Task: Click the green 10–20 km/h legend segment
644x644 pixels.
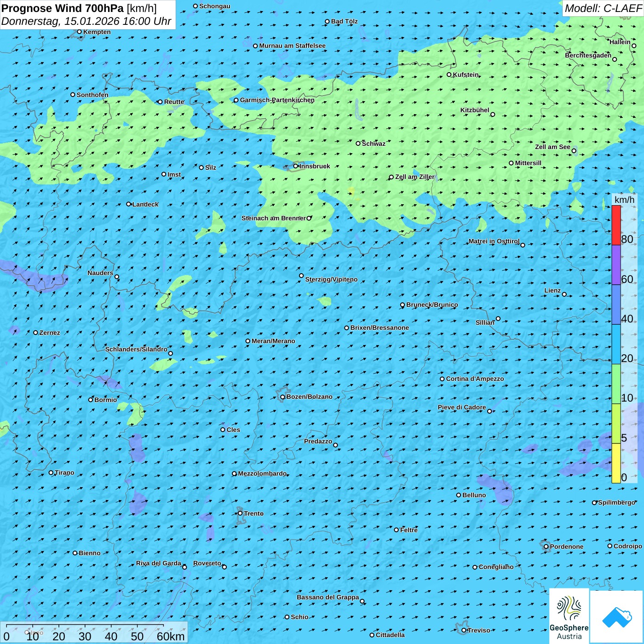Action: click(616, 384)
